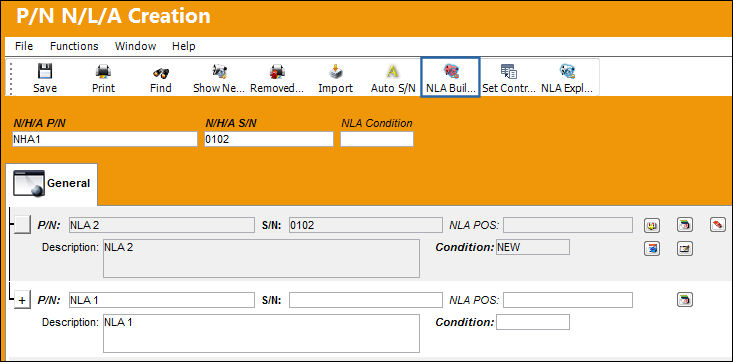Click the S/N field of NLA 2 row
733x362 pixels.
pos(366,225)
